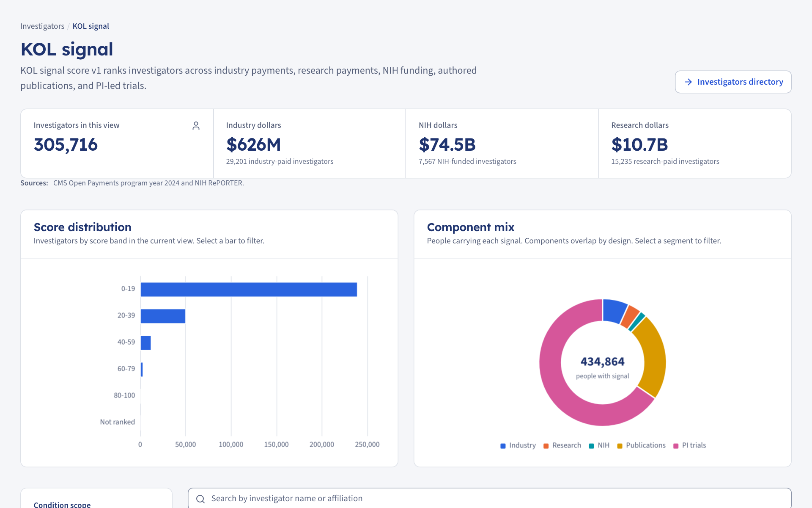Viewport: 812px width, 508px height.
Task: Click the person icon on Investigators card
Action: [x=196, y=126]
